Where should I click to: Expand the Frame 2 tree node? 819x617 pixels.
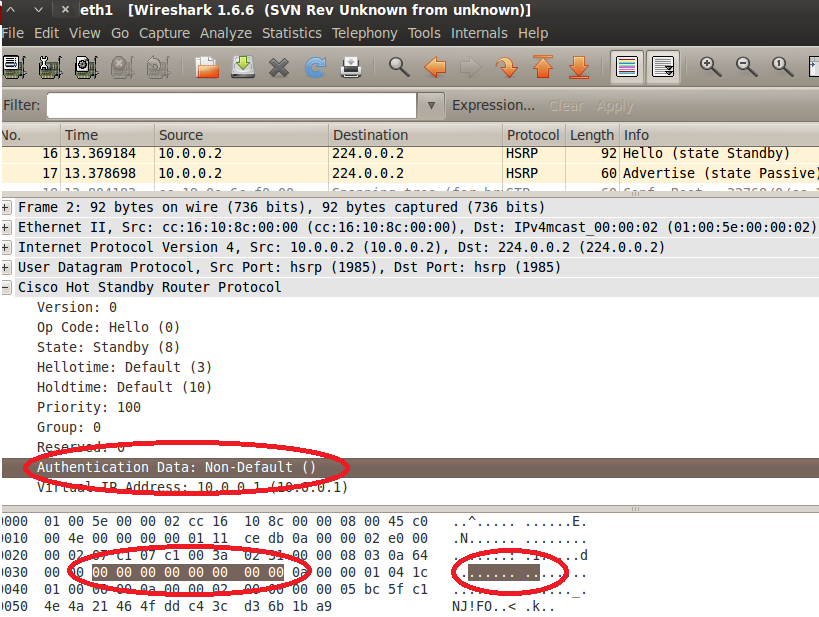(x=6, y=208)
